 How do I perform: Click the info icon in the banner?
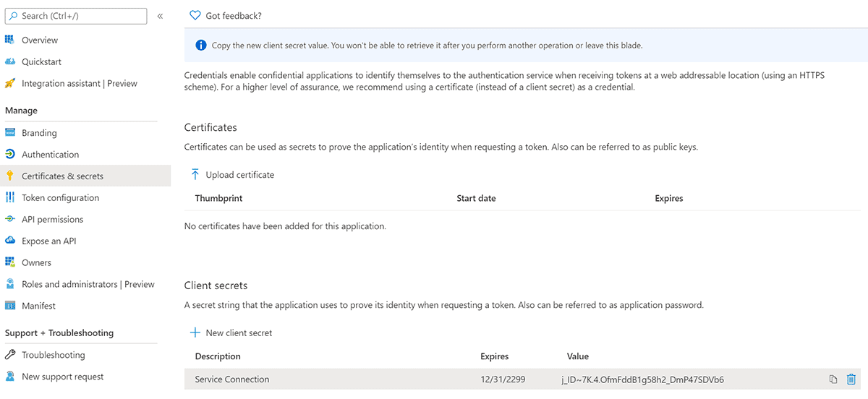pos(201,46)
